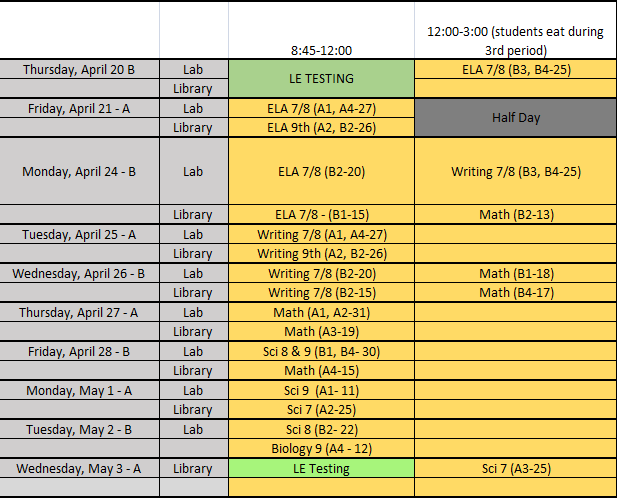Image resolution: width=617 pixels, height=498 pixels.
Task: Click the Sci 8 & 9 (B1, B4- 30) cell
Action: (x=321, y=351)
